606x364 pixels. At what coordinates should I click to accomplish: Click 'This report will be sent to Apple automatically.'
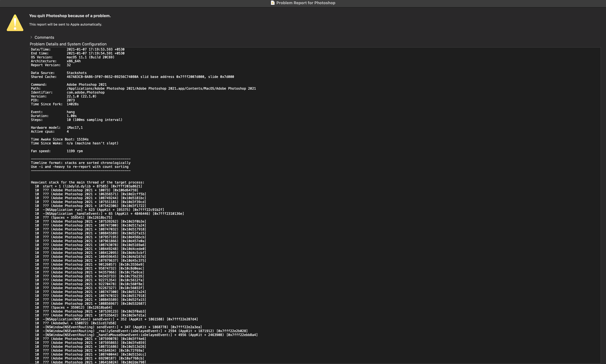tap(65, 24)
